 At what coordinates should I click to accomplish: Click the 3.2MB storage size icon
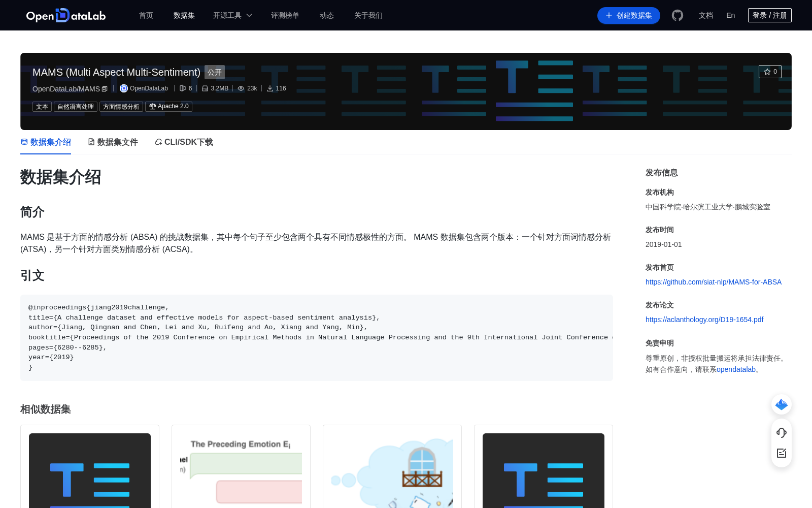click(205, 88)
